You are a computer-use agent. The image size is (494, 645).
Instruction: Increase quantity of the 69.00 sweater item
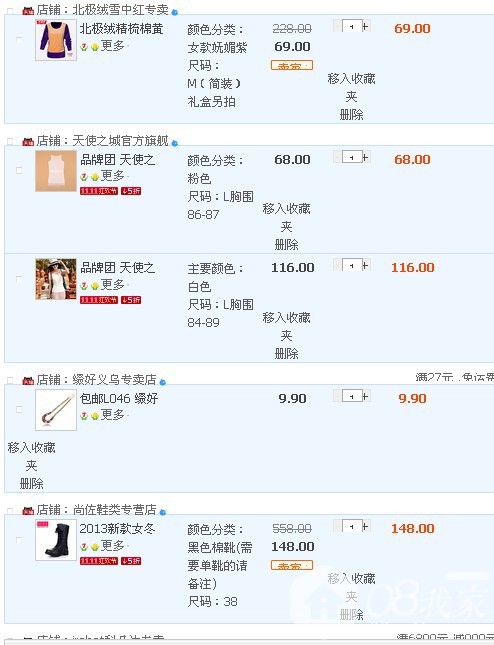click(x=366, y=26)
